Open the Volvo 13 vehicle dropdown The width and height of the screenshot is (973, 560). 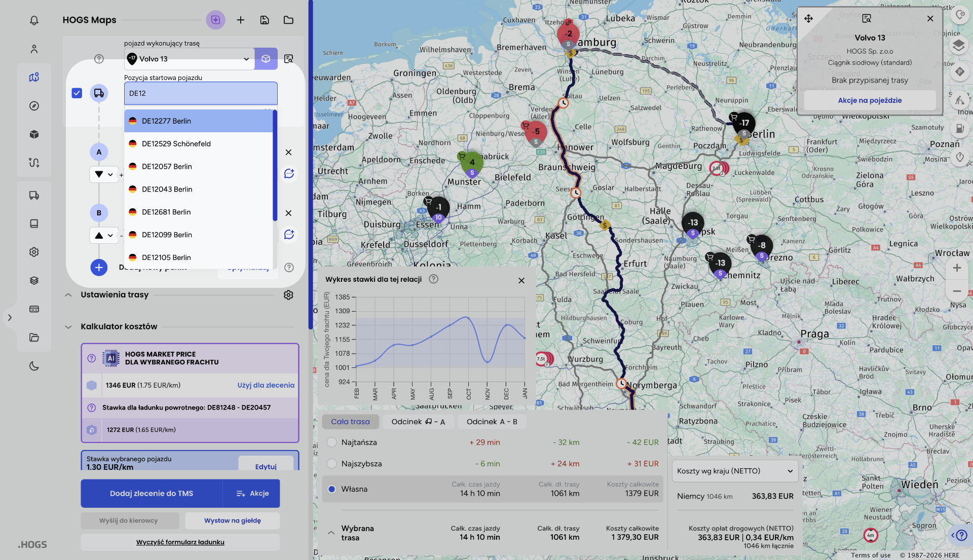(x=189, y=59)
